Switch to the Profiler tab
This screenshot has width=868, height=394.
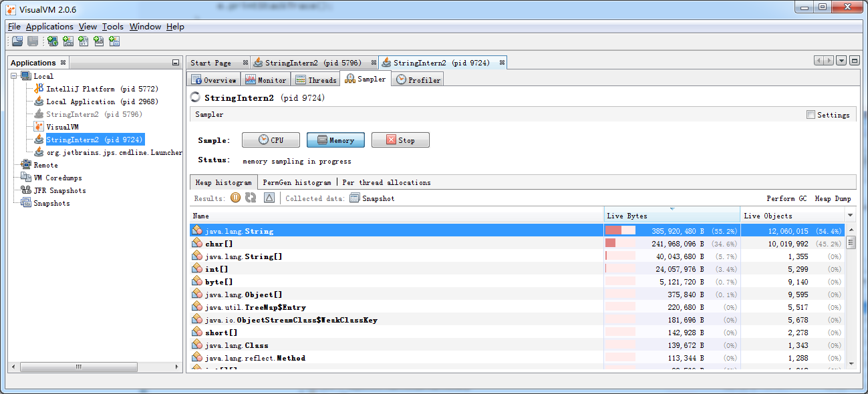point(418,79)
